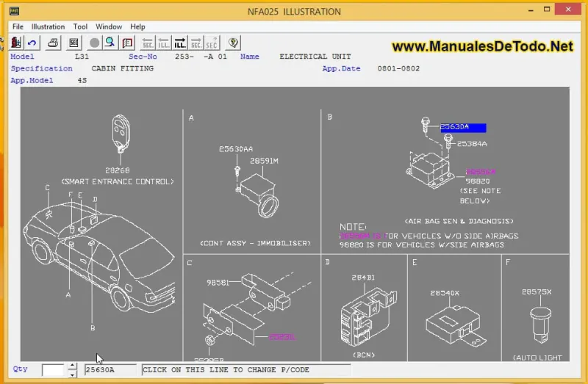Screen dimensions: 588x384
Task: Click the blue undo arrow icon
Action: pos(32,43)
